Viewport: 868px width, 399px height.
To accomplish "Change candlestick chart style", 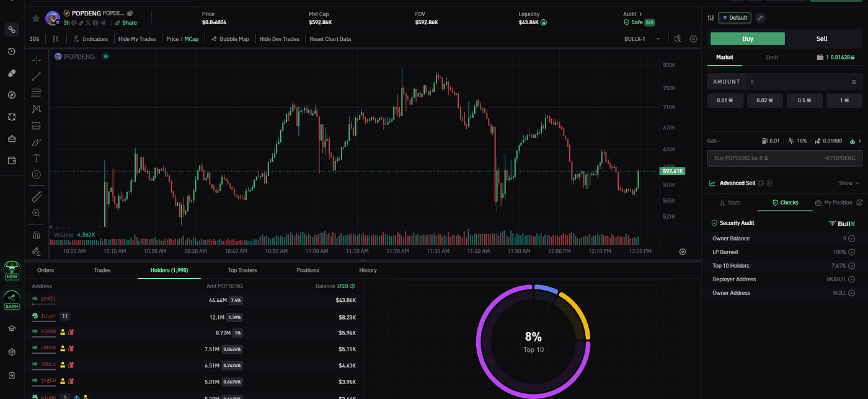I will click(56, 39).
